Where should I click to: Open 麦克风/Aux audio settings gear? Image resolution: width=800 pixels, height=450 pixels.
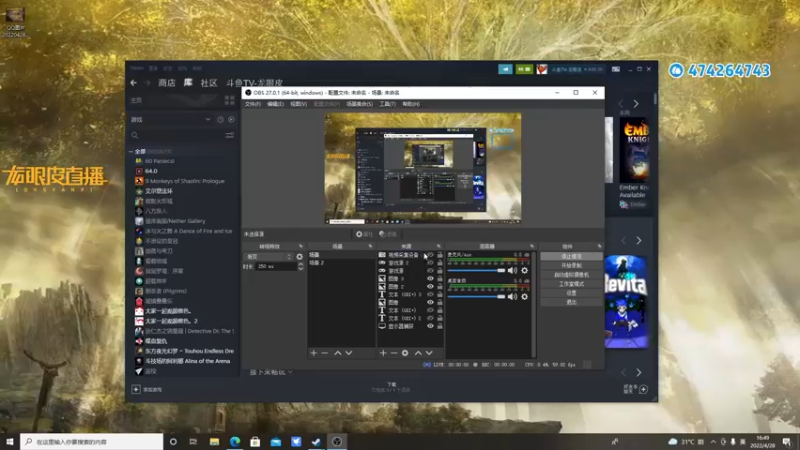tap(524, 270)
